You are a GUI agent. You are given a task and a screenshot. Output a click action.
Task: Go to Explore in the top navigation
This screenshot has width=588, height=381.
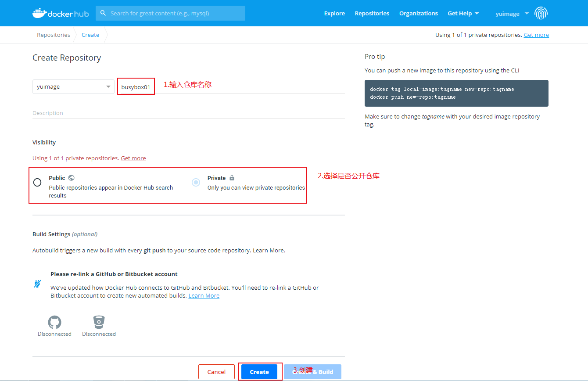pos(334,14)
